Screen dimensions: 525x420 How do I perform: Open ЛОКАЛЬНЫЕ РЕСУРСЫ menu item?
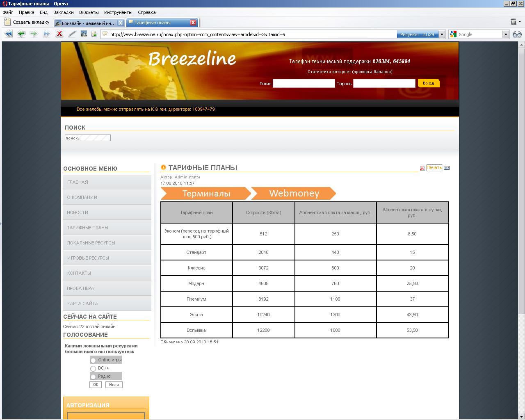click(x=107, y=243)
